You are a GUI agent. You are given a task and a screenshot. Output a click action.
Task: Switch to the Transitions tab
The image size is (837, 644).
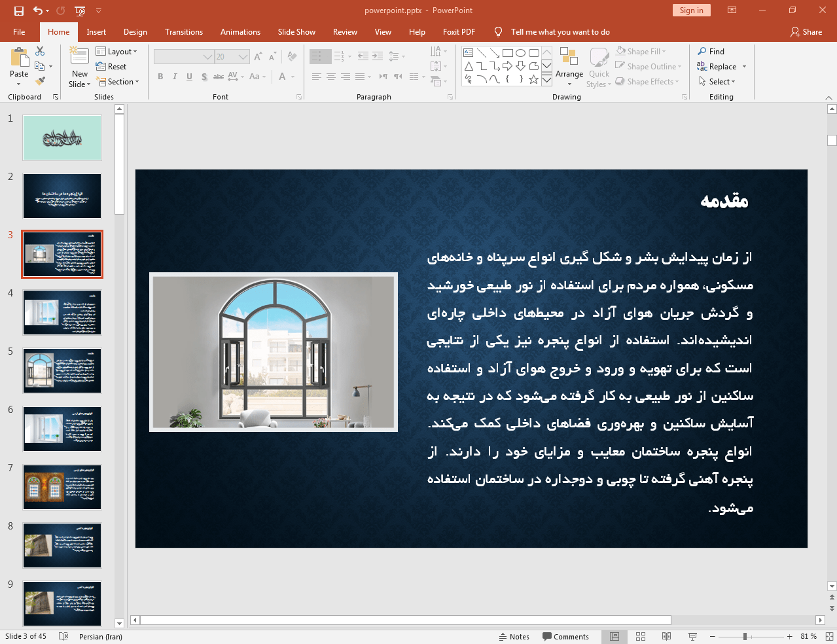point(184,32)
